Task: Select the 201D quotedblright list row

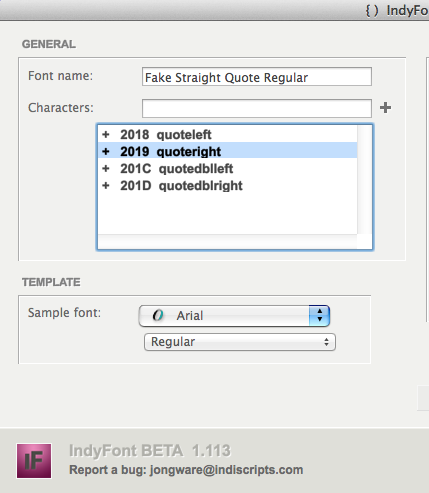Action: pos(228,185)
